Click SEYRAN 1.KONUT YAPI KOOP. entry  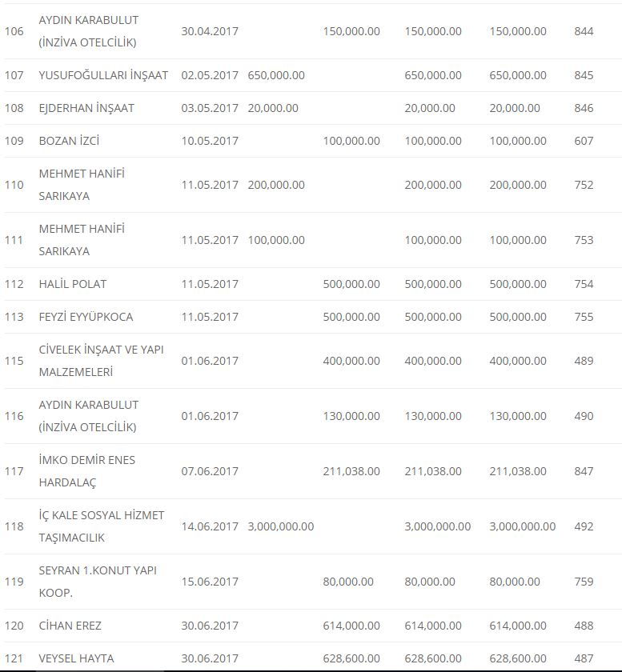[98, 582]
